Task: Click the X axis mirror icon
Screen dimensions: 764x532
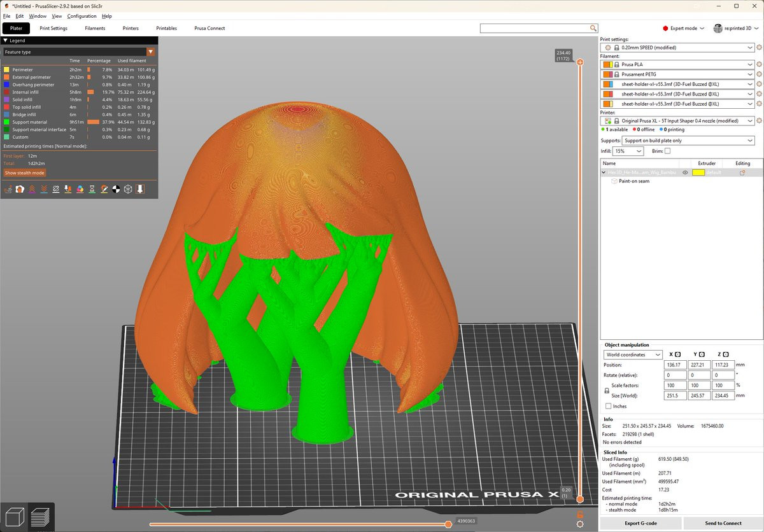Action: tap(677, 354)
